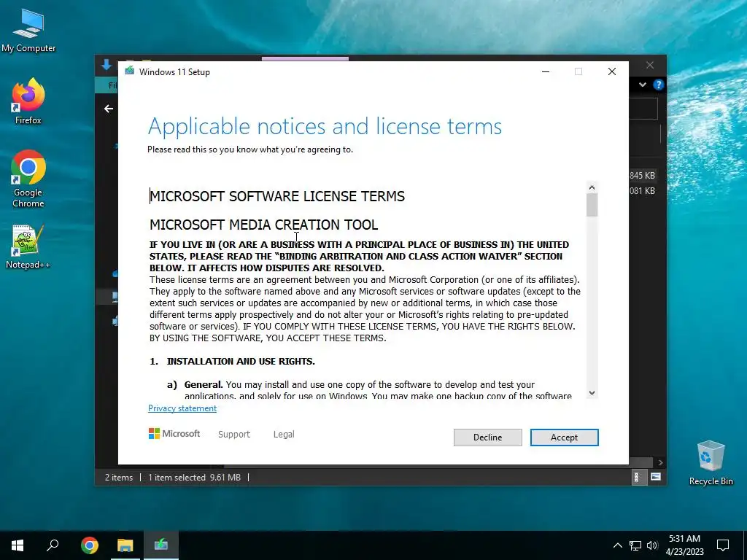This screenshot has width=747, height=560.
Task: Click Windows 11 Setup taskbar icon
Action: [161, 545]
